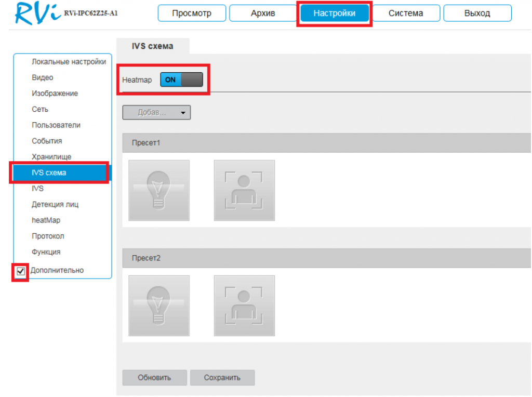Screen dimensions: 532x397
Task: Select Детекция лиц in the sidebar
Action: (x=55, y=205)
